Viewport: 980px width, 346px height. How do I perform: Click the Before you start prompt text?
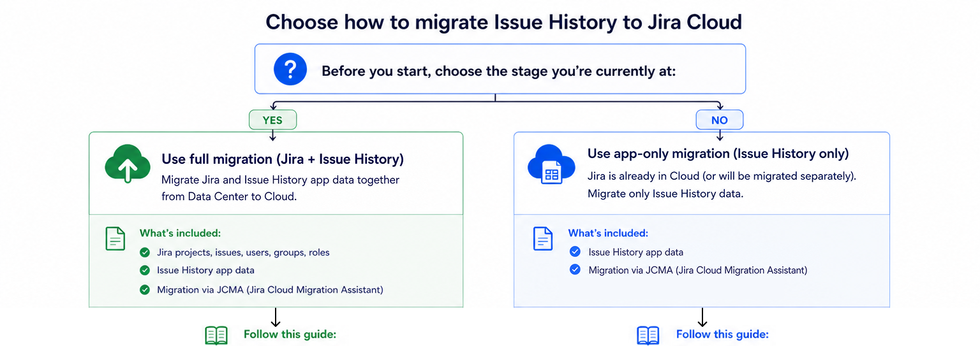pyautogui.click(x=498, y=71)
